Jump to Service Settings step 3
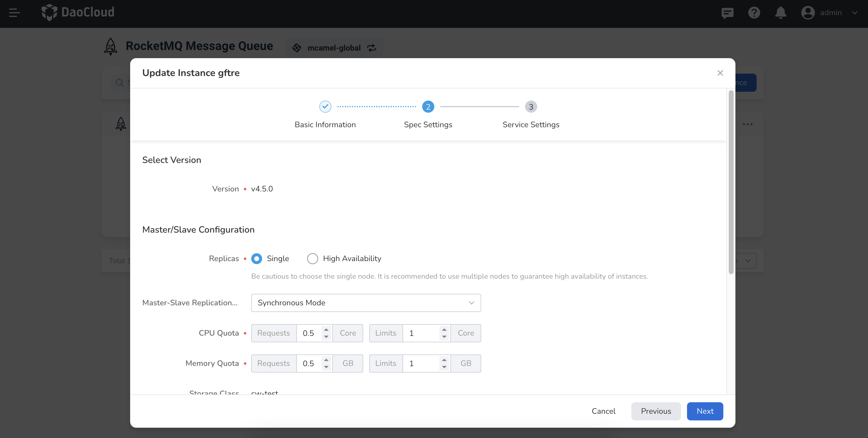Viewport: 868px width, 438px height. click(x=531, y=107)
